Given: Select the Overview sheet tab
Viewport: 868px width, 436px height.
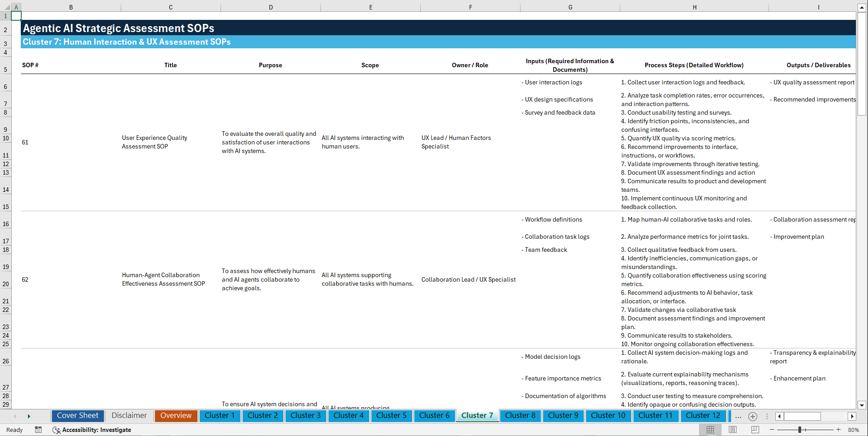Looking at the screenshot, I should pyautogui.click(x=176, y=416).
